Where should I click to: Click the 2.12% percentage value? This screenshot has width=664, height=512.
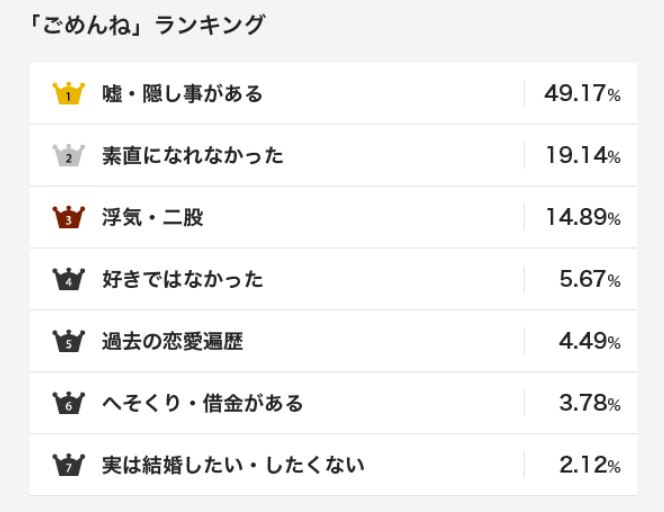click(589, 465)
